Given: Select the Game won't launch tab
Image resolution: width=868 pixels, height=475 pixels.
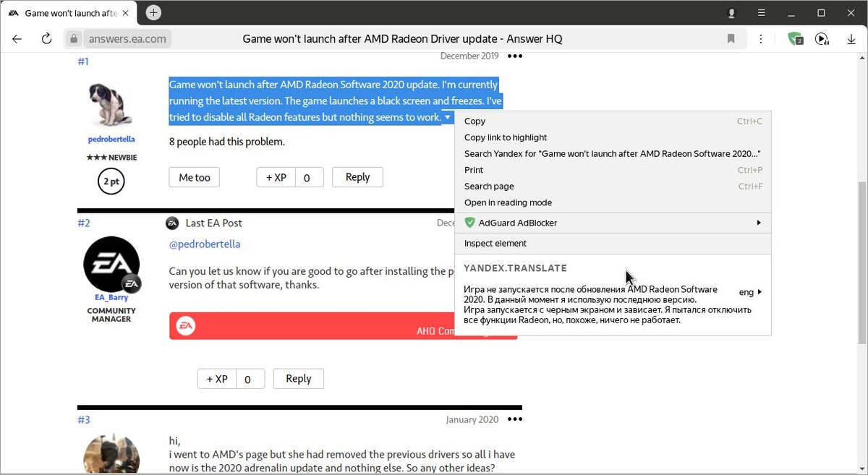Looking at the screenshot, I should click(x=71, y=13).
